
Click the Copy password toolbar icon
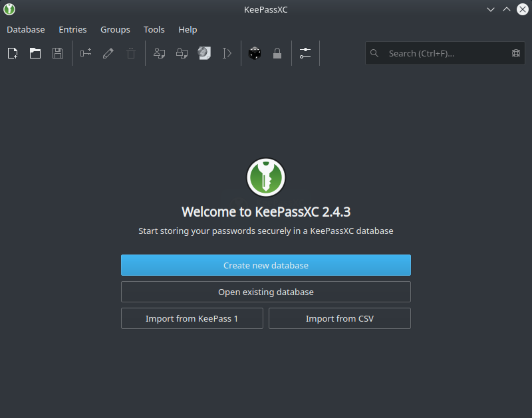(182, 53)
